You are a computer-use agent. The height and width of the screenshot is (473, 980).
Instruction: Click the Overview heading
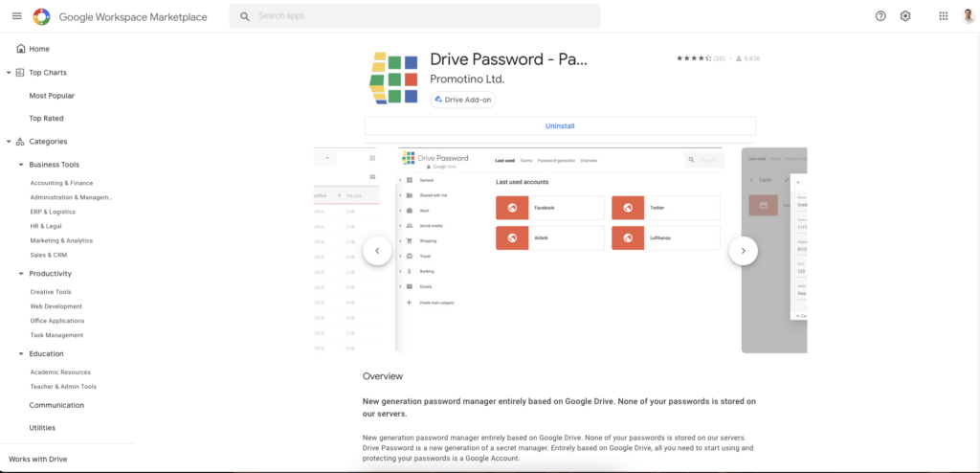point(383,376)
